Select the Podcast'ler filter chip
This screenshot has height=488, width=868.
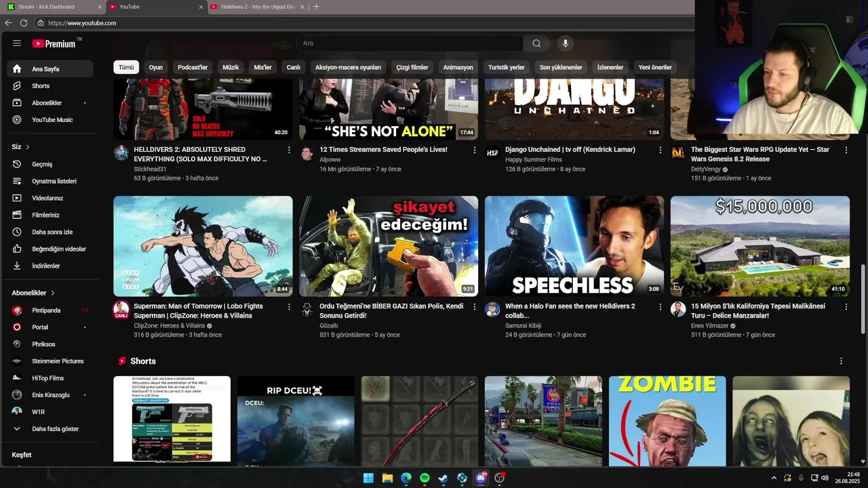click(x=193, y=67)
